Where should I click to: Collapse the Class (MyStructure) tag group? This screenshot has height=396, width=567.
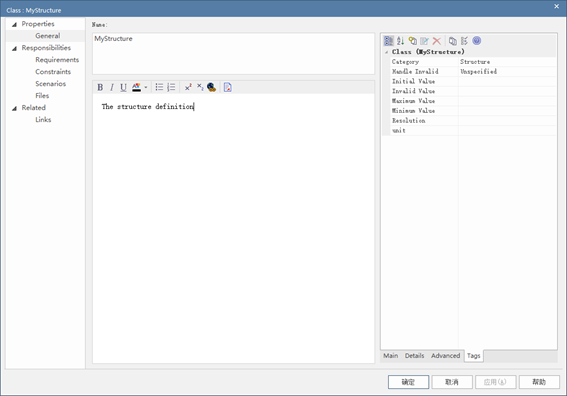click(x=387, y=52)
